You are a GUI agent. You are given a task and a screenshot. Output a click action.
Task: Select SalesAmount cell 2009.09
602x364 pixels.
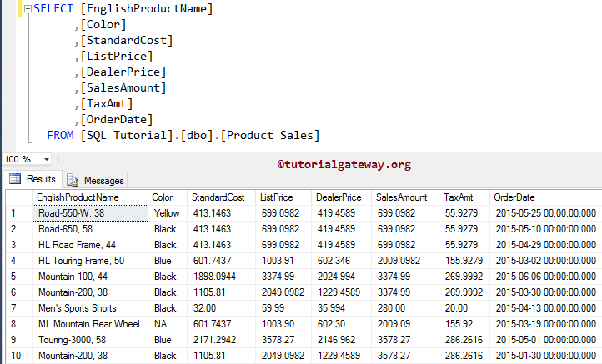click(x=405, y=324)
